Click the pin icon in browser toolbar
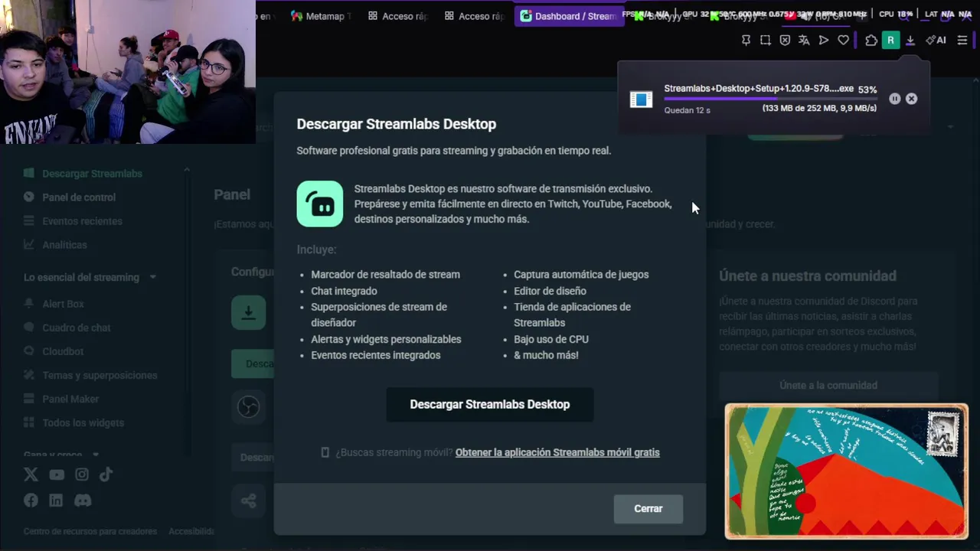The height and width of the screenshot is (551, 980). coord(746,41)
